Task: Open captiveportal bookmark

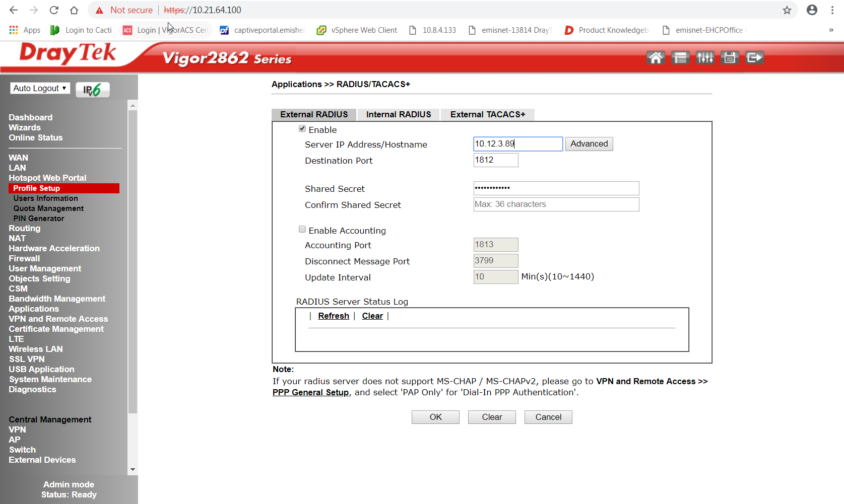Action: tap(263, 30)
